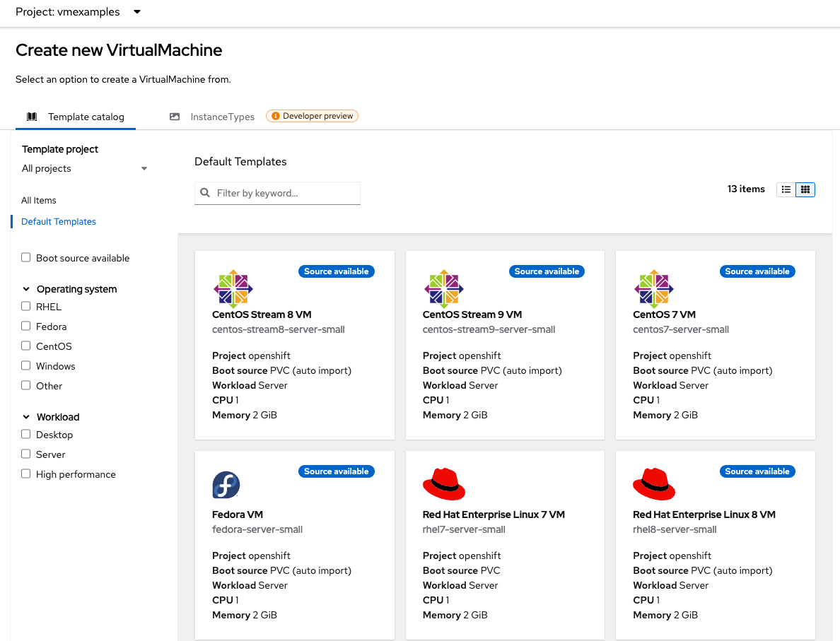Click the magnifier icon in the filter field
Image resolution: width=840 pixels, height=641 pixels.
(x=205, y=192)
